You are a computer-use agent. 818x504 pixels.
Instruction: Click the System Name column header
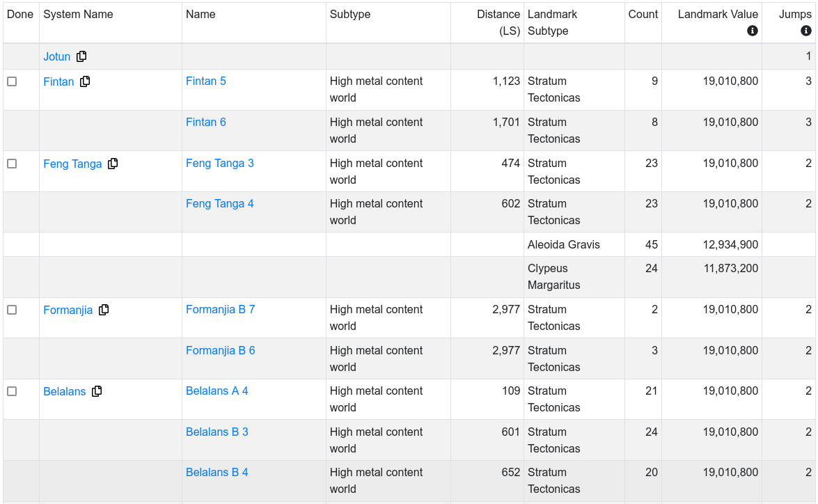click(78, 14)
